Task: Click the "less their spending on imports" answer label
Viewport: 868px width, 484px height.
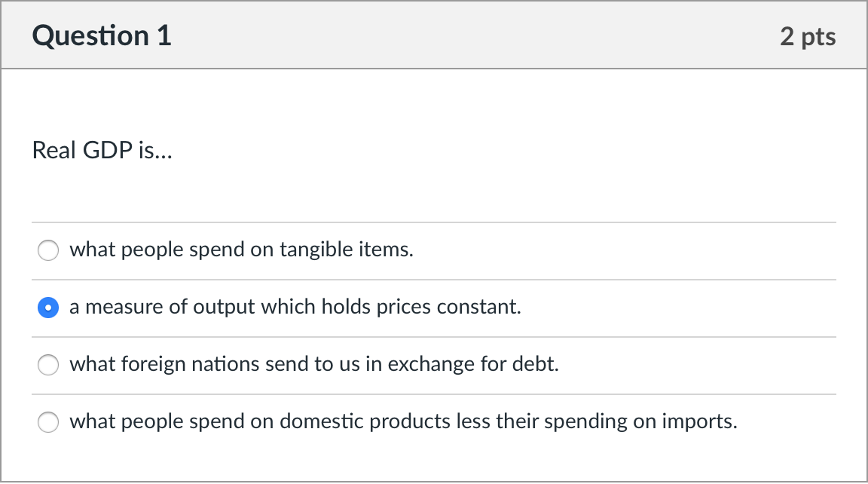Action: pyautogui.click(x=403, y=421)
